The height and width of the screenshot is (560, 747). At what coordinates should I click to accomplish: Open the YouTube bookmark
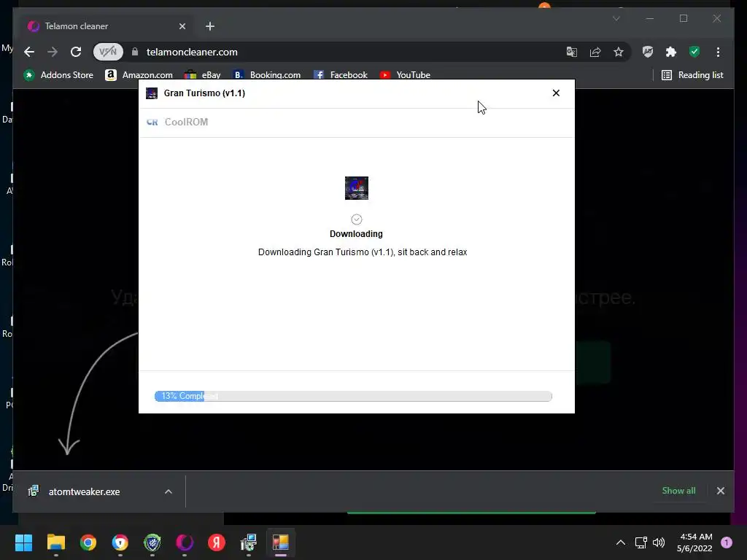pos(405,75)
